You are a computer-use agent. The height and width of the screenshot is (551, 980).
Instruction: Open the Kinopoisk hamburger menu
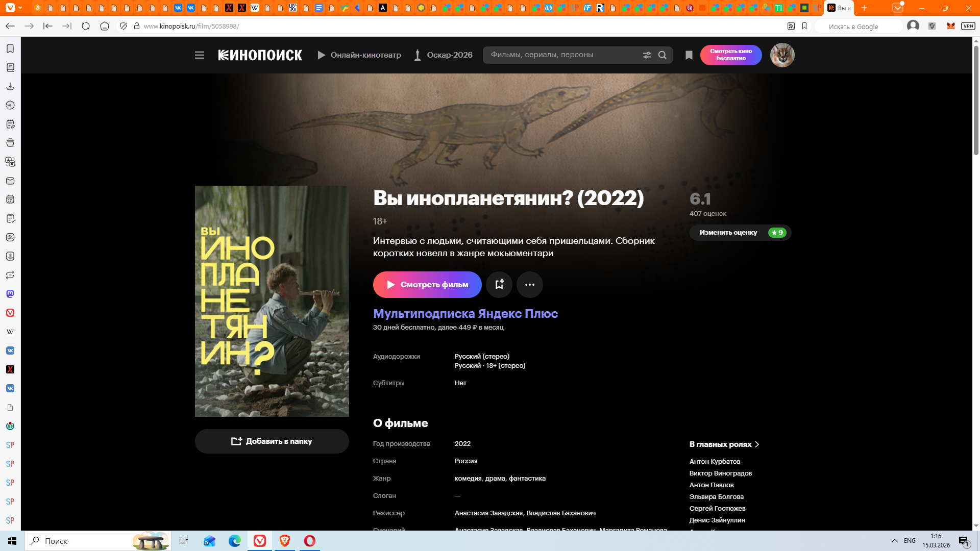(x=200, y=55)
